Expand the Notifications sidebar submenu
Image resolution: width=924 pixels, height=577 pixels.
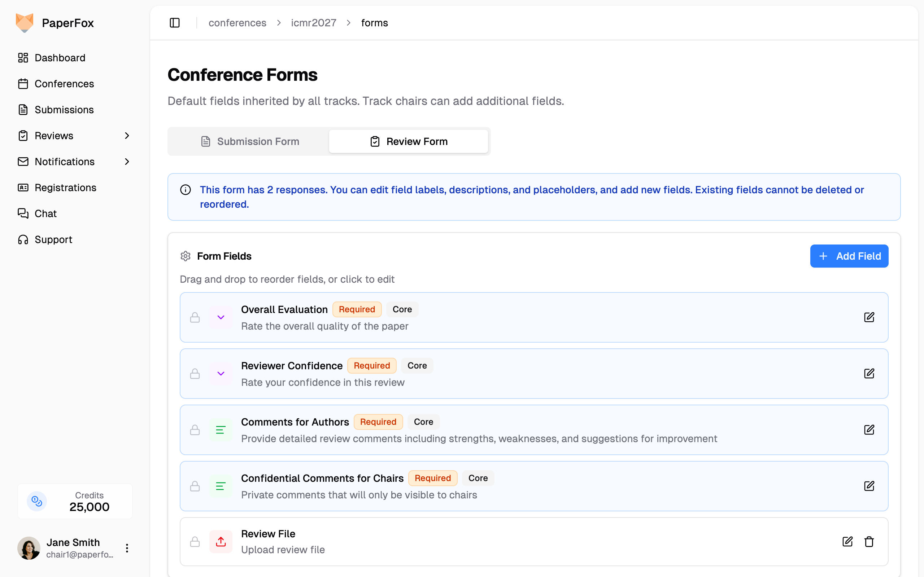click(x=127, y=162)
